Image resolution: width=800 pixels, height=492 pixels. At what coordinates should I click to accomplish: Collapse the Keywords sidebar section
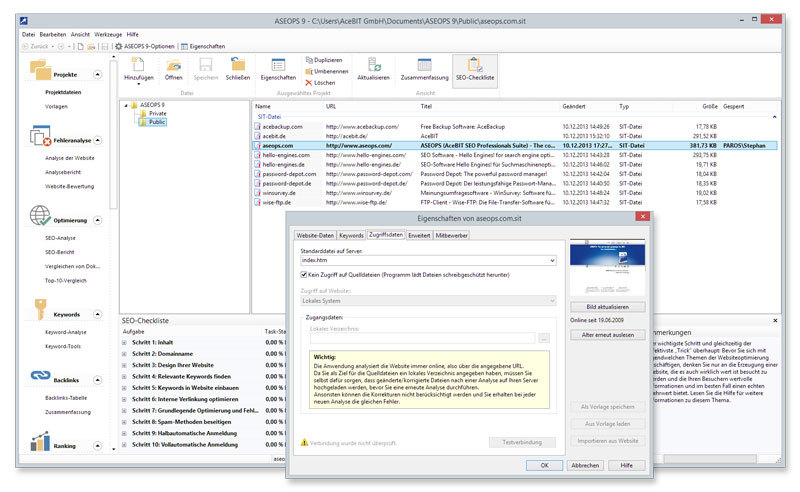[97, 314]
